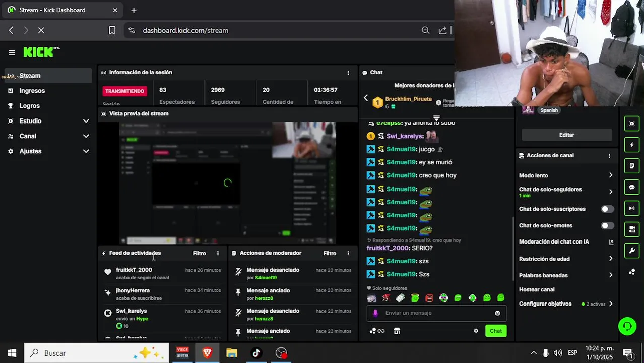This screenshot has height=363, width=644.
Task: Open the shop icon below chat
Action: [x=397, y=331]
